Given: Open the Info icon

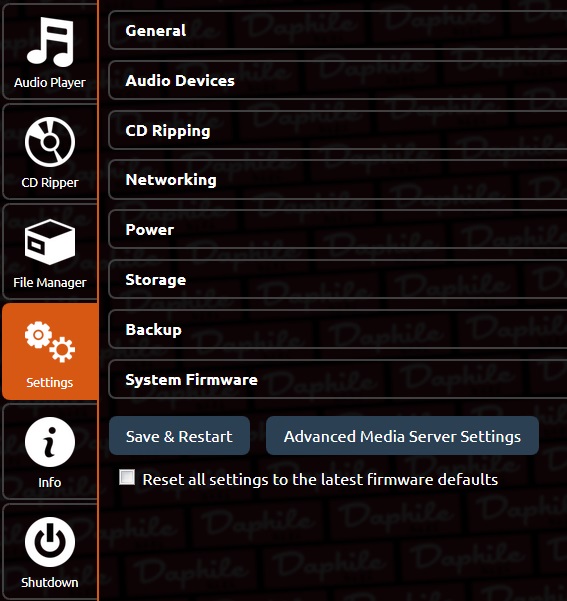Looking at the screenshot, I should (50, 442).
